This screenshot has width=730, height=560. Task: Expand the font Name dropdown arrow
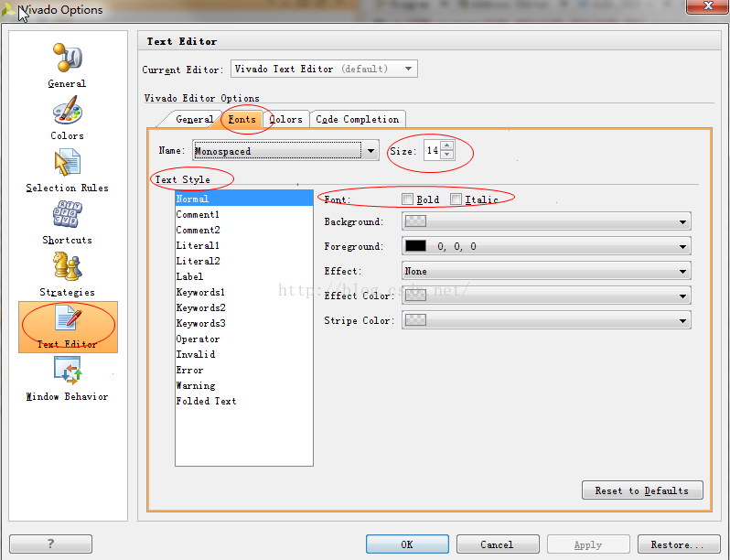(x=371, y=151)
